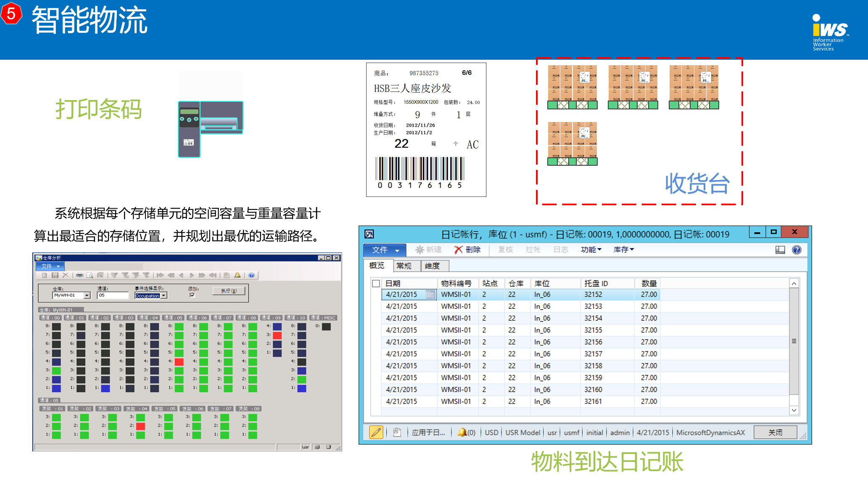Viewport: 868px width, 488px height.
Task: Click the previous record single-arrow icon
Action: tap(181, 275)
